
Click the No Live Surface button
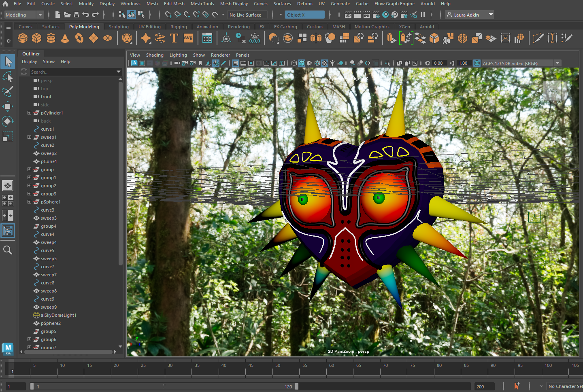click(x=247, y=15)
